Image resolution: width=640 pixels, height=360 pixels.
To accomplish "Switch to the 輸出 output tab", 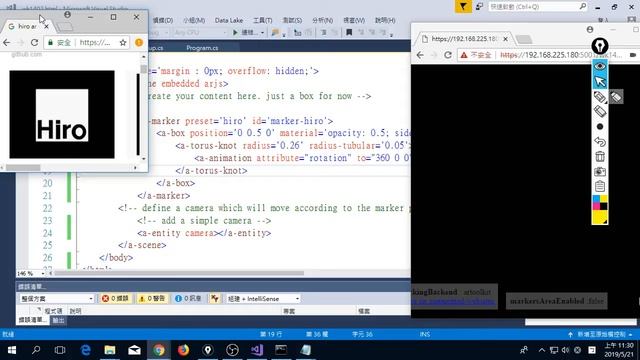I will [58, 320].
